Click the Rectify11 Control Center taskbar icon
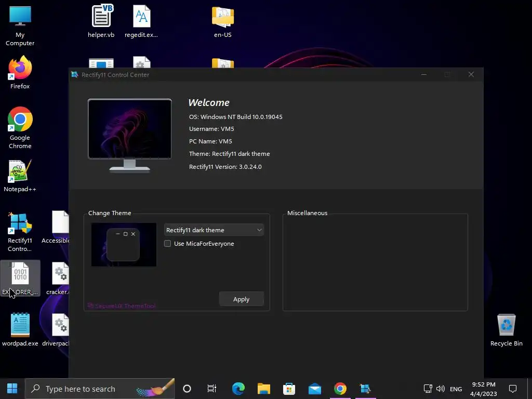The image size is (532, 399). click(x=365, y=389)
